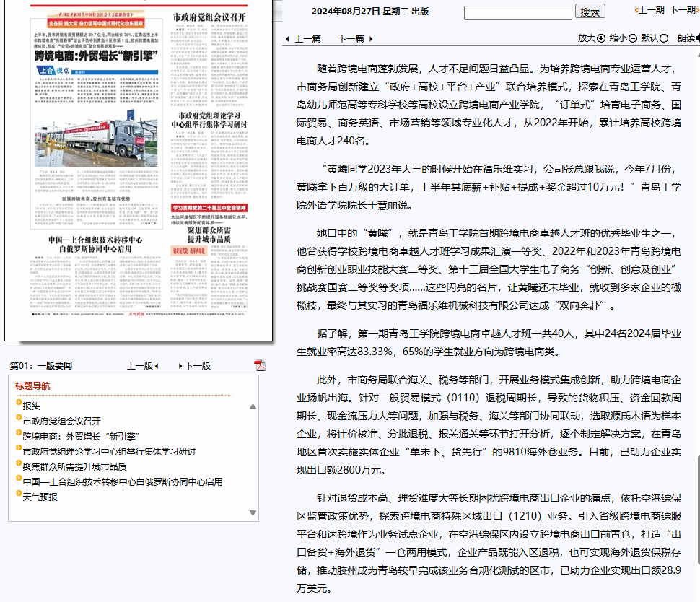Go to next article via 下一篇 arrow
This screenshot has width=700, height=602.
pos(370,39)
